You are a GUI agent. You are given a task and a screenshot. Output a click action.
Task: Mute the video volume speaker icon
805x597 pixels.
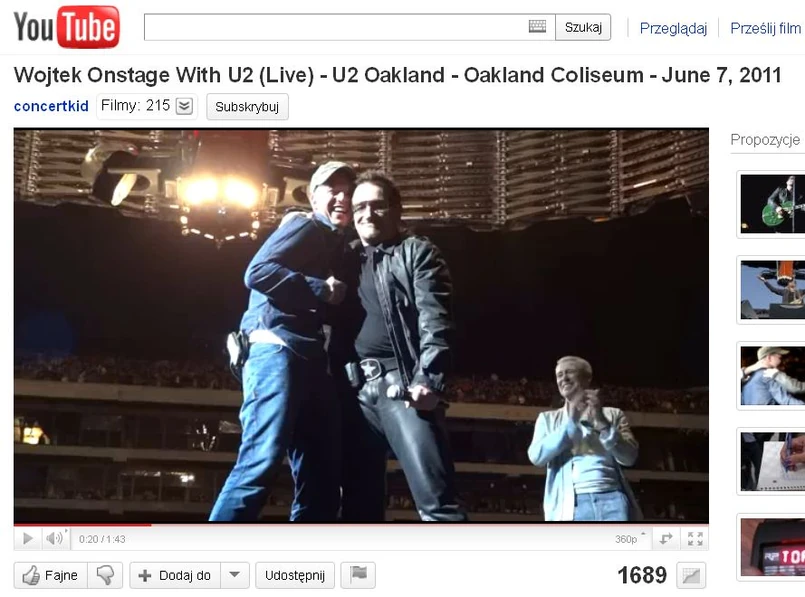tap(54, 538)
